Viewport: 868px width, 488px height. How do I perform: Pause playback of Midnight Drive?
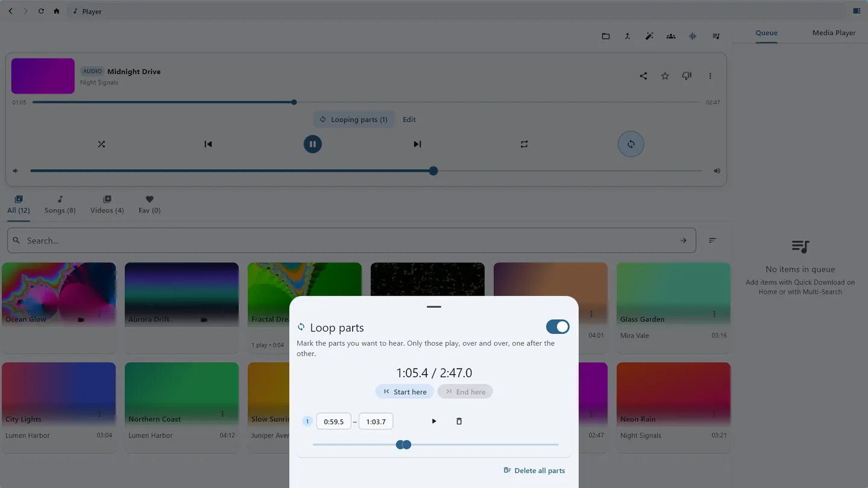point(312,144)
